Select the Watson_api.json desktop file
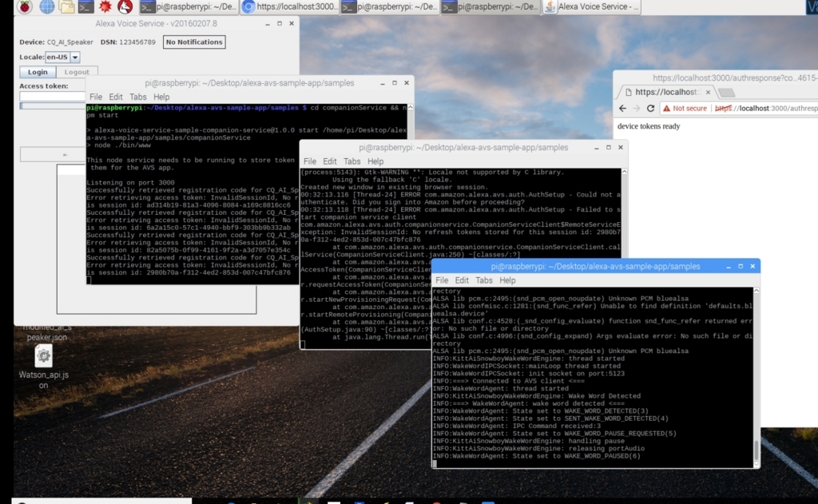This screenshot has height=504, width=818. [x=43, y=367]
